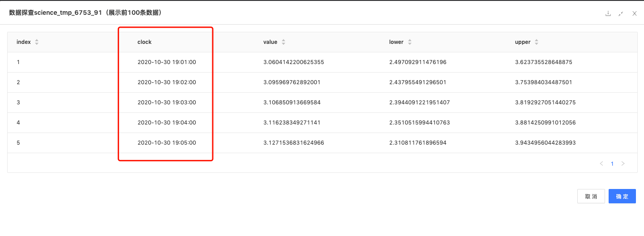
Task: Click the value cell 3.095969762892001
Action: coord(292,82)
